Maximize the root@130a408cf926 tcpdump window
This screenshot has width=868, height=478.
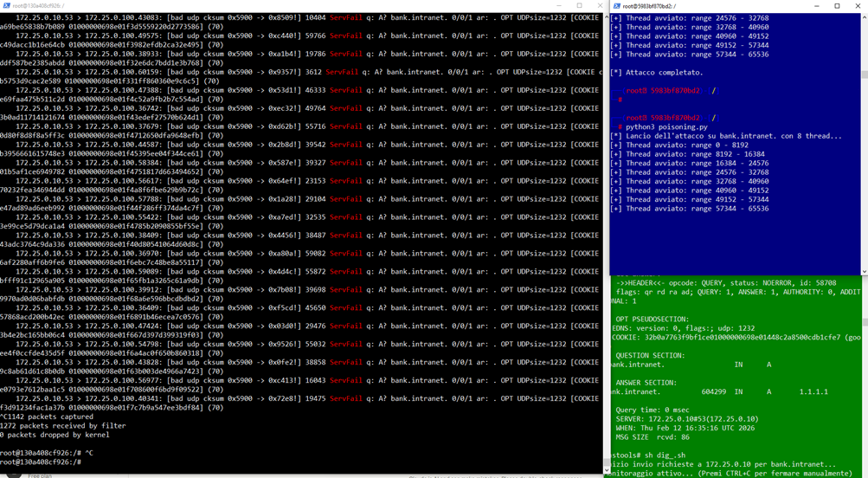pos(579,5)
